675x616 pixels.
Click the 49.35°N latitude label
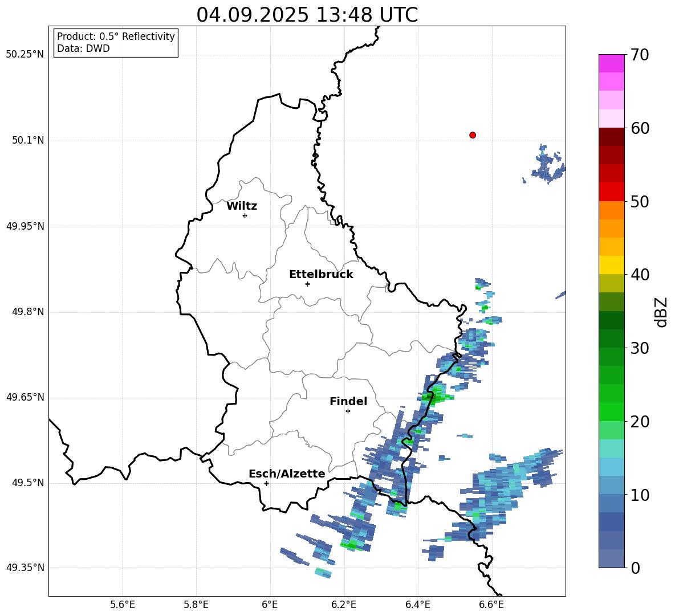point(25,568)
